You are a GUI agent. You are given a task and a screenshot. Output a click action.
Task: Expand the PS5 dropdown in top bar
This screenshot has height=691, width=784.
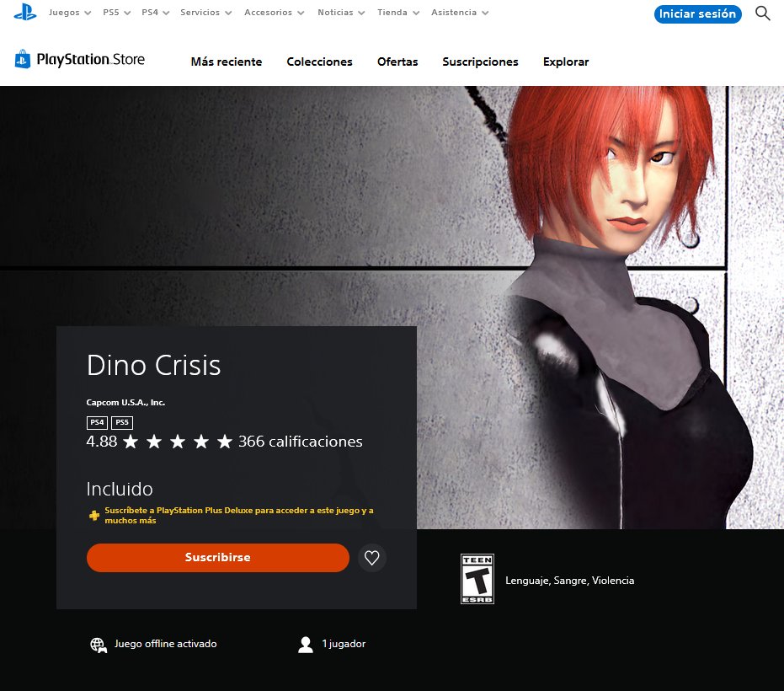[116, 13]
